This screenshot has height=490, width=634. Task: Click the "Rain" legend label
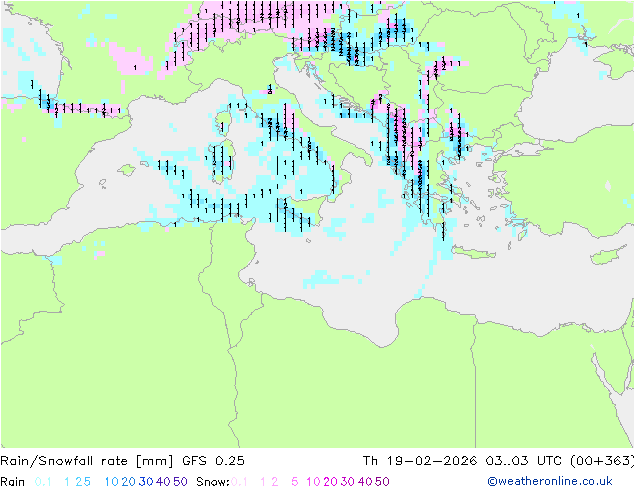[x=13, y=482]
